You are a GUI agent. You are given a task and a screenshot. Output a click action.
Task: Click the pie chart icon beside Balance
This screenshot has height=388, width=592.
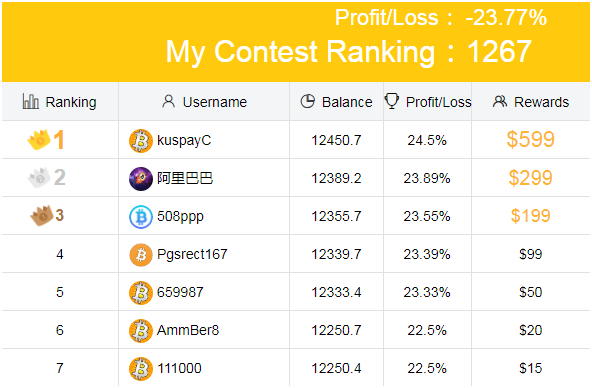point(308,101)
